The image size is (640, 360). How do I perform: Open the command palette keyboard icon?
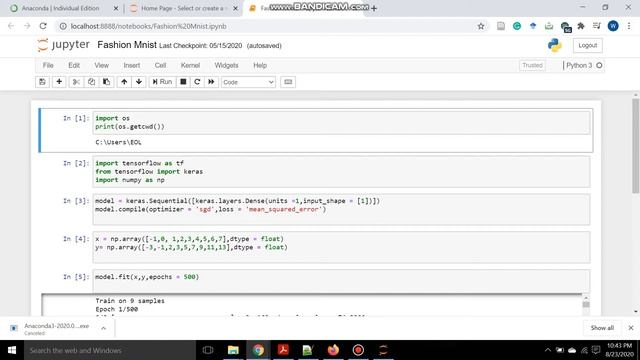coord(288,82)
